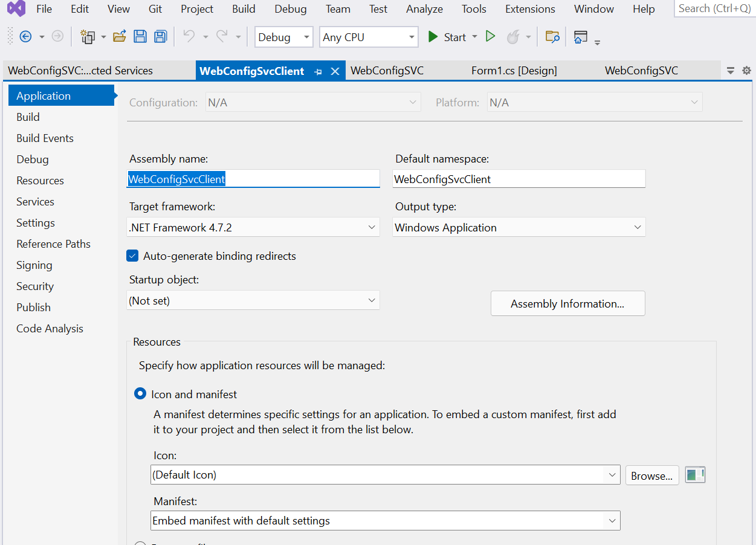
Task: Navigate backward with the back arrow
Action: pos(25,37)
